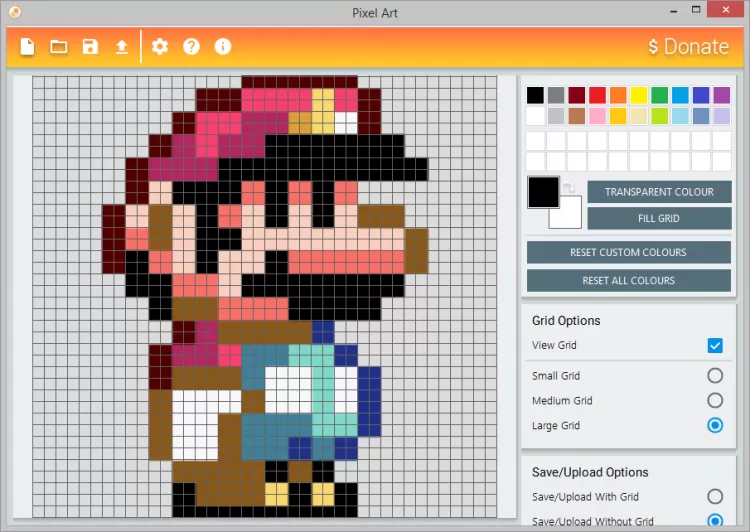Pick the pale sky blue palette swatch
The width and height of the screenshot is (750, 532).
[x=680, y=116]
